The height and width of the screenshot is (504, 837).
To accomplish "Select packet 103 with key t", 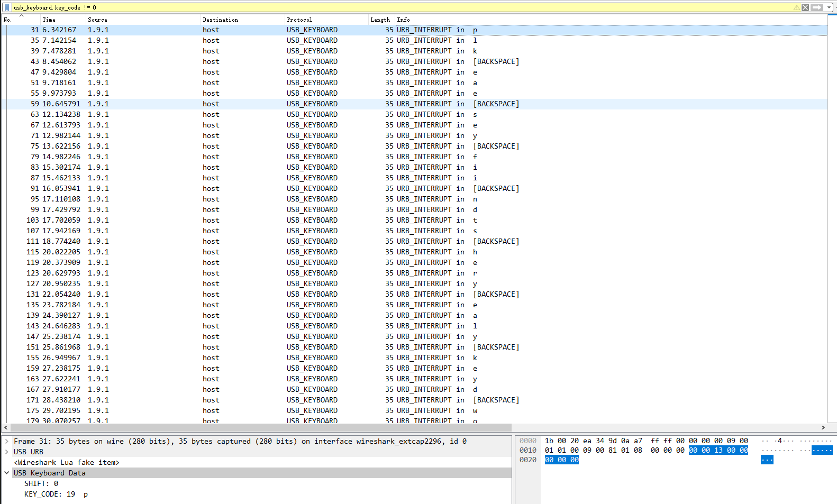I will coord(415,220).
